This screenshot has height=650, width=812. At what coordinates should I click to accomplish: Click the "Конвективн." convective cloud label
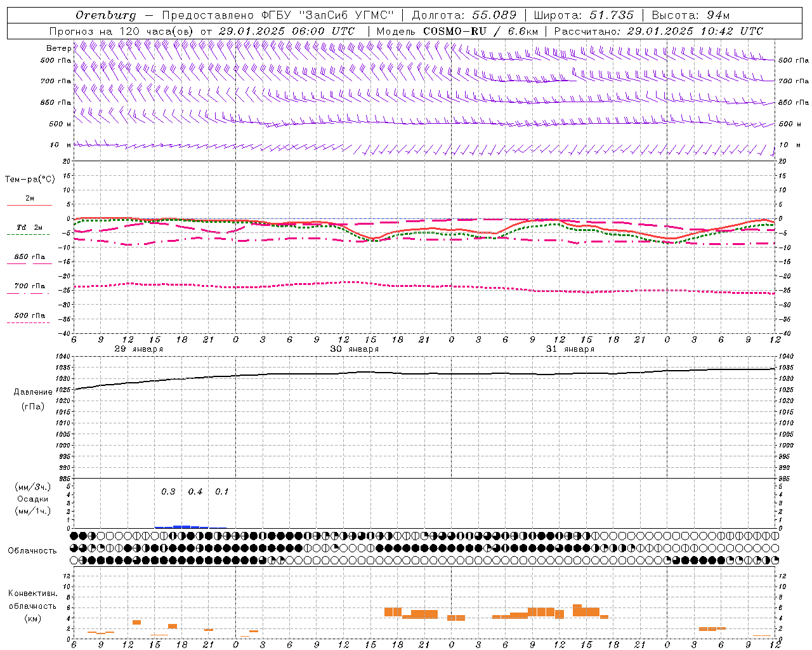(x=32, y=594)
